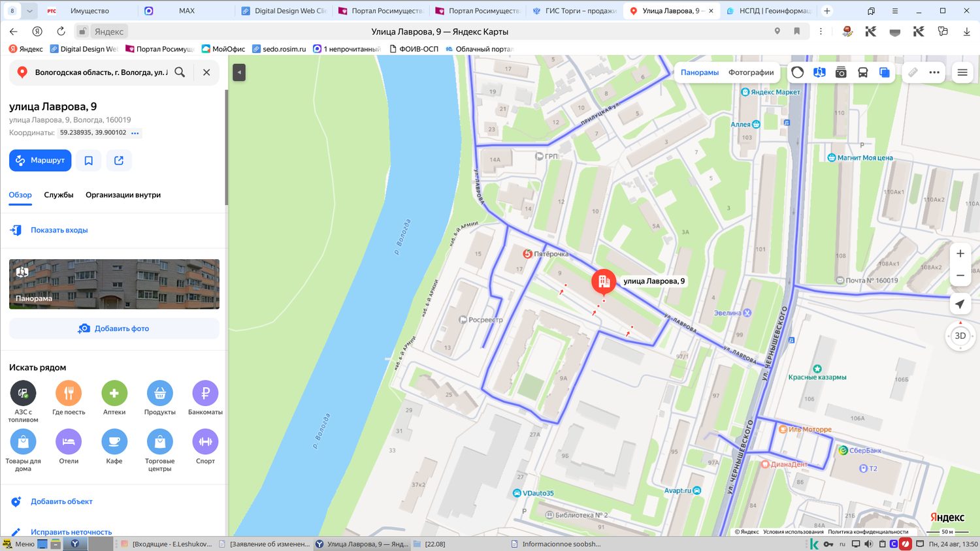
Task: Toggle the traffic circle layer
Action: (797, 72)
